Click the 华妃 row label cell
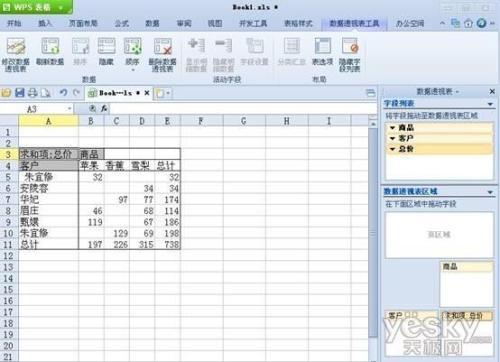This screenshot has width=500, height=362. pos(49,200)
